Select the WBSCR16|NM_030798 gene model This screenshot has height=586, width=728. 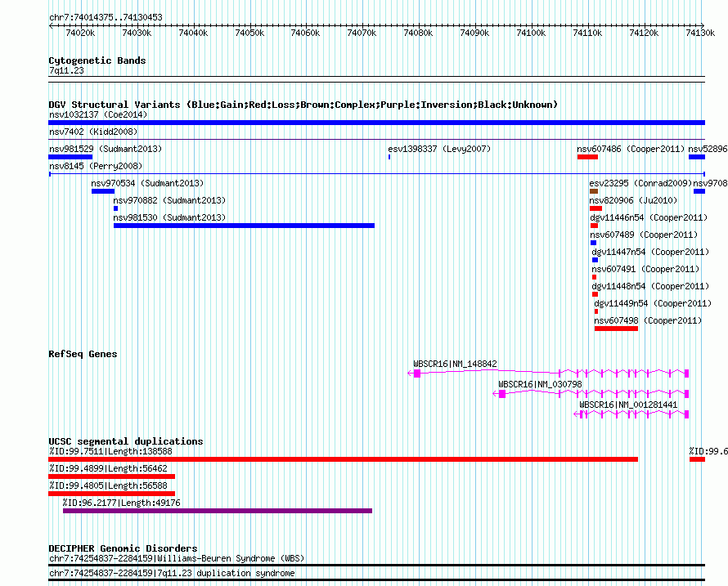[591, 393]
